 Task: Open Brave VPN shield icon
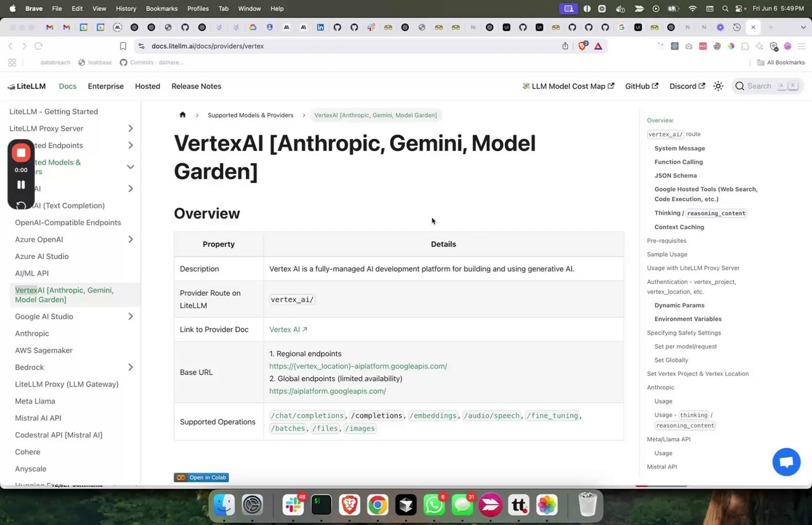click(774, 46)
